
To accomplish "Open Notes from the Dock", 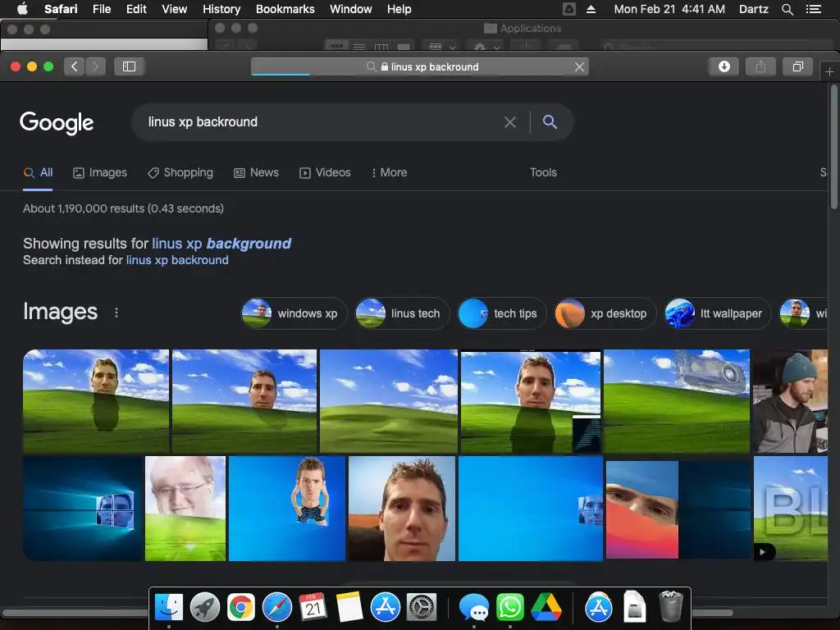I will coord(349,608).
